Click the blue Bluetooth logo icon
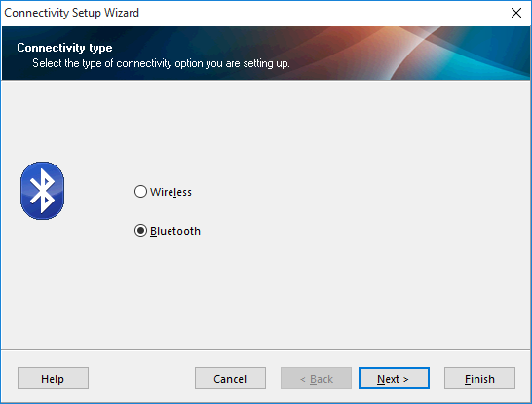 (x=43, y=191)
